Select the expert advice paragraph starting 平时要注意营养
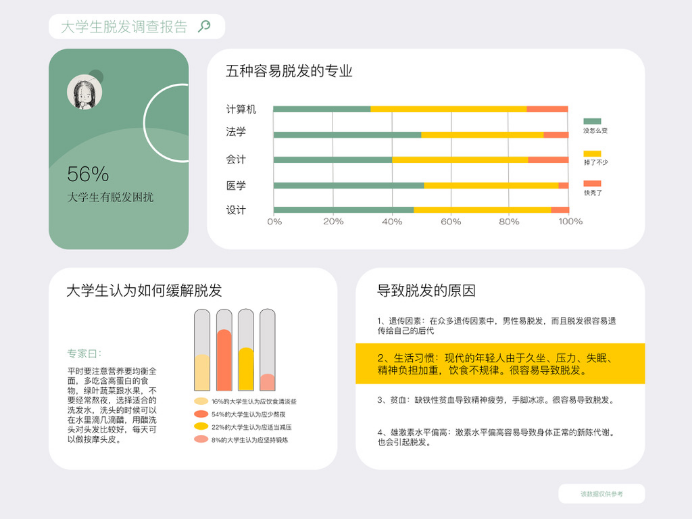Image resolution: width=692 pixels, height=519 pixels. (112, 405)
